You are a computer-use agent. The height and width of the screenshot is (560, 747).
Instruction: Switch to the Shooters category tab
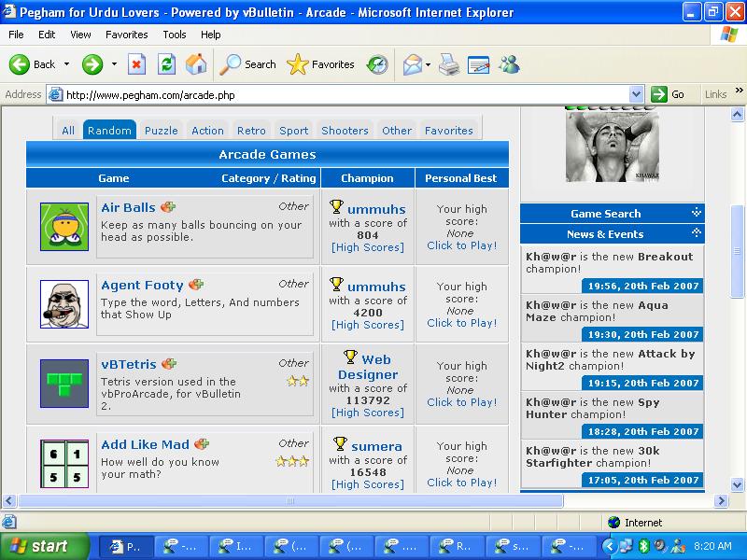click(x=345, y=131)
